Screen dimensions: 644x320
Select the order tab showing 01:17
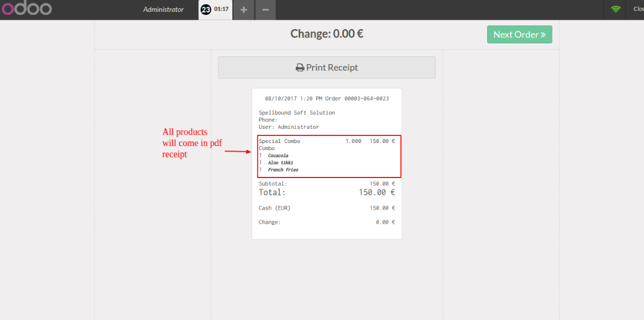point(221,9)
